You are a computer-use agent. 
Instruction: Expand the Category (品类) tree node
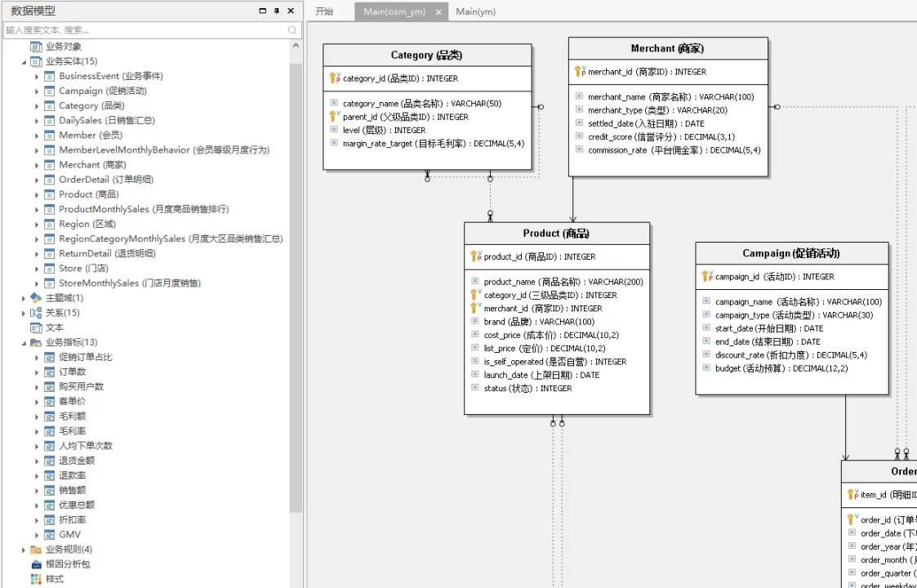tap(37, 106)
